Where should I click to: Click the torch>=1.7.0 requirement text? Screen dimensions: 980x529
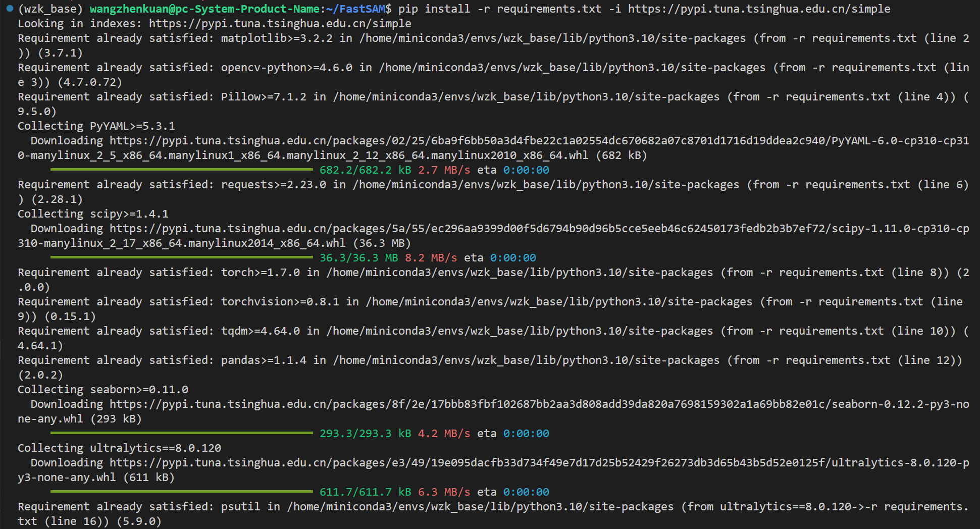point(260,273)
